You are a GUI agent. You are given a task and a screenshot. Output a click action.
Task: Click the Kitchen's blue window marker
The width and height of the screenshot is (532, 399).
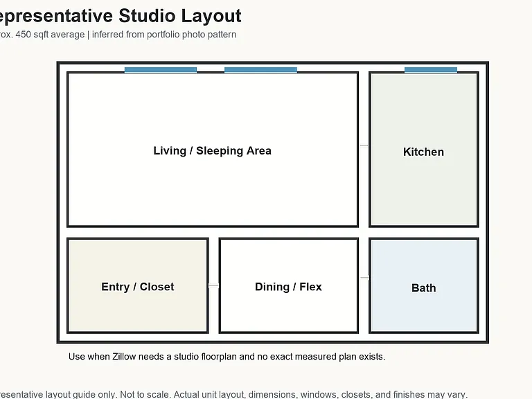[431, 70]
